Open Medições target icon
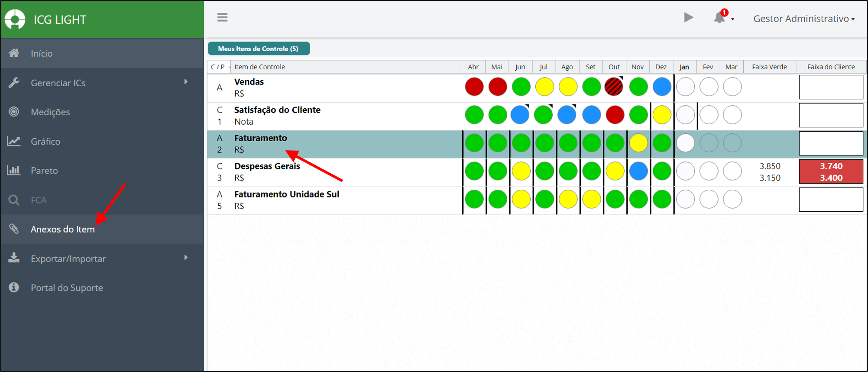The height and width of the screenshot is (372, 868). point(14,112)
